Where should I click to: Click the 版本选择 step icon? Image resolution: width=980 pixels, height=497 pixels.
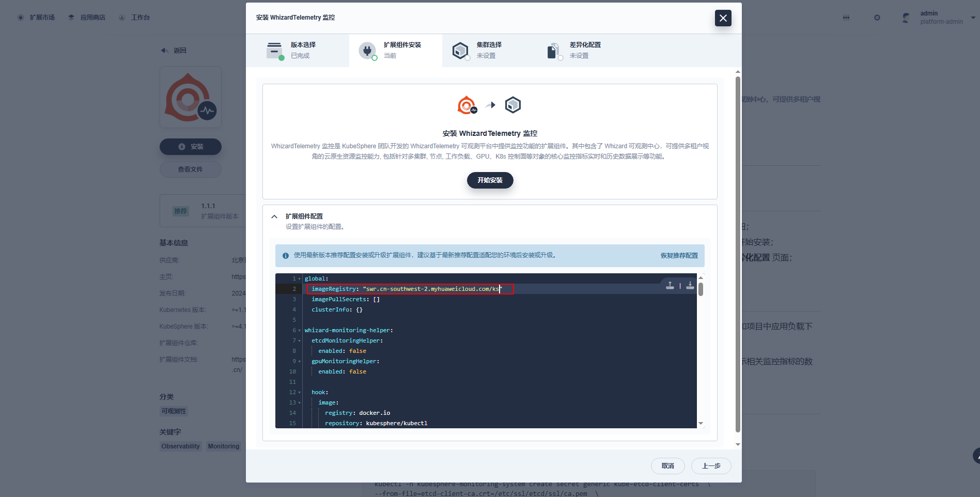274,51
